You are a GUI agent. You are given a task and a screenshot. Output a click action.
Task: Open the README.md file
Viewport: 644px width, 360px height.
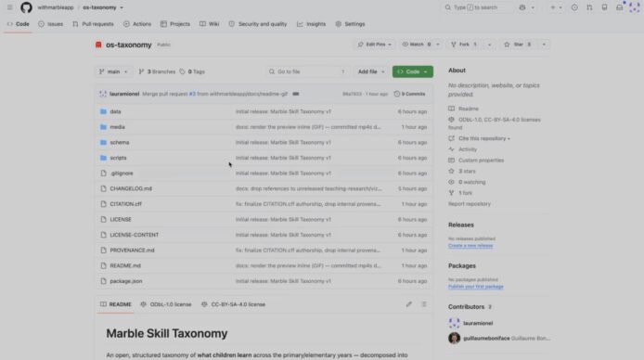click(x=125, y=265)
